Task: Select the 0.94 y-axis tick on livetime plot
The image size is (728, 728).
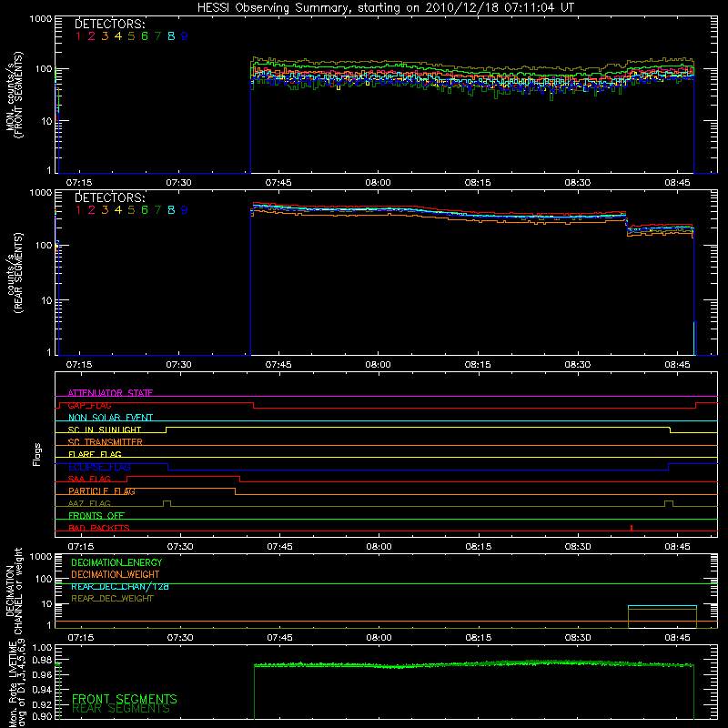Action: 42,689
